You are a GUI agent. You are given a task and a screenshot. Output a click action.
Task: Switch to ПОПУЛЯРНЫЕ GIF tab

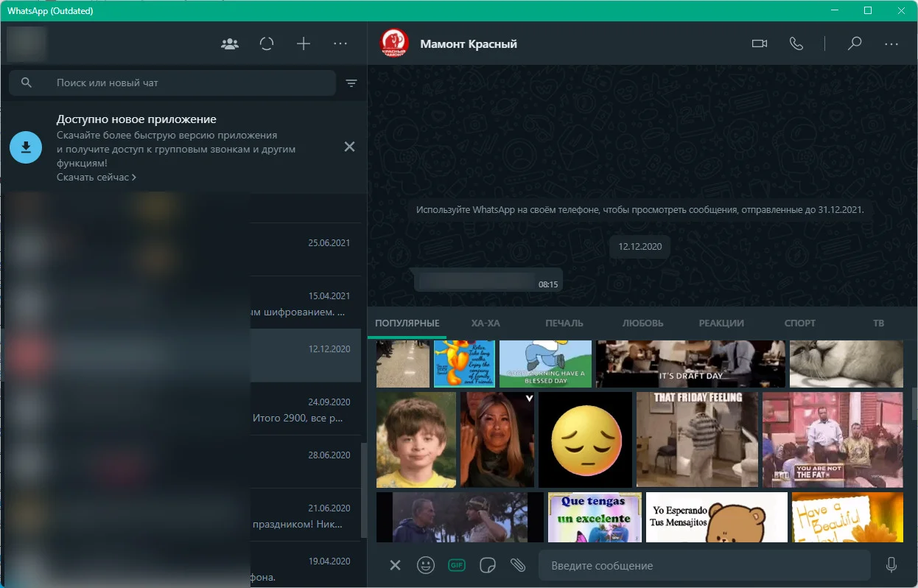click(x=407, y=323)
